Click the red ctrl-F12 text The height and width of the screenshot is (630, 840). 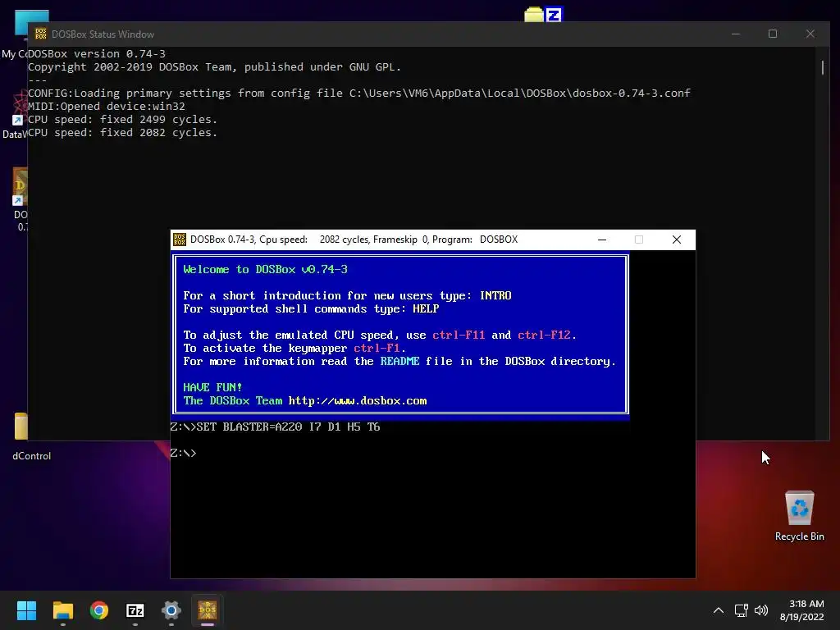click(545, 336)
